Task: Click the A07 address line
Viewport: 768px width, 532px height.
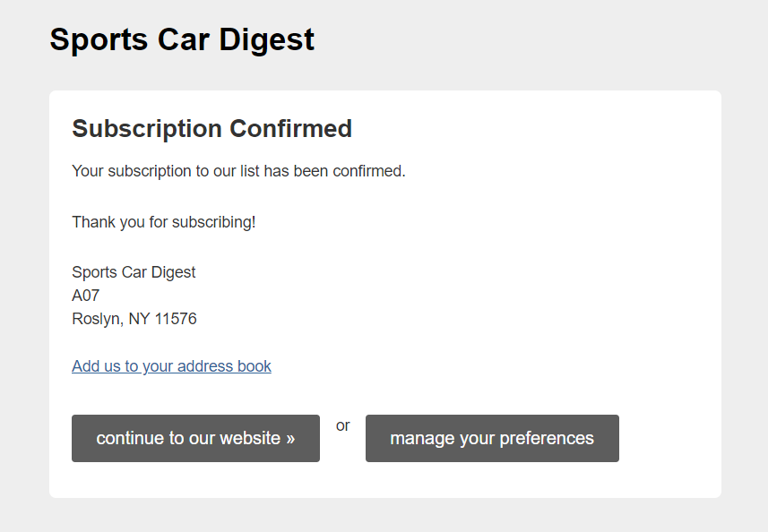Action: [x=86, y=296]
